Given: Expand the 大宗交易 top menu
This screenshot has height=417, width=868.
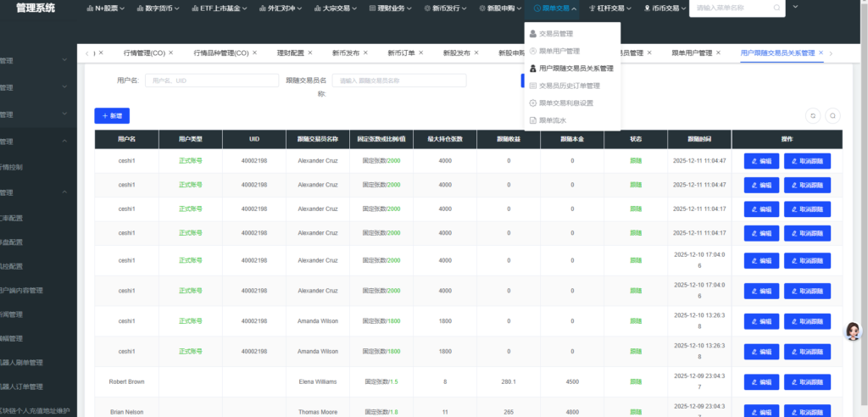Looking at the screenshot, I should click(336, 8).
